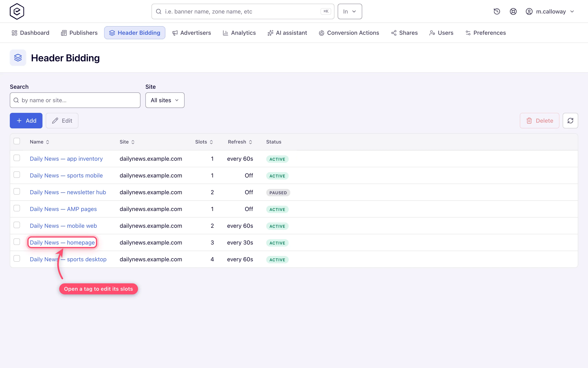Check the AMP pages row checkbox

(17, 208)
